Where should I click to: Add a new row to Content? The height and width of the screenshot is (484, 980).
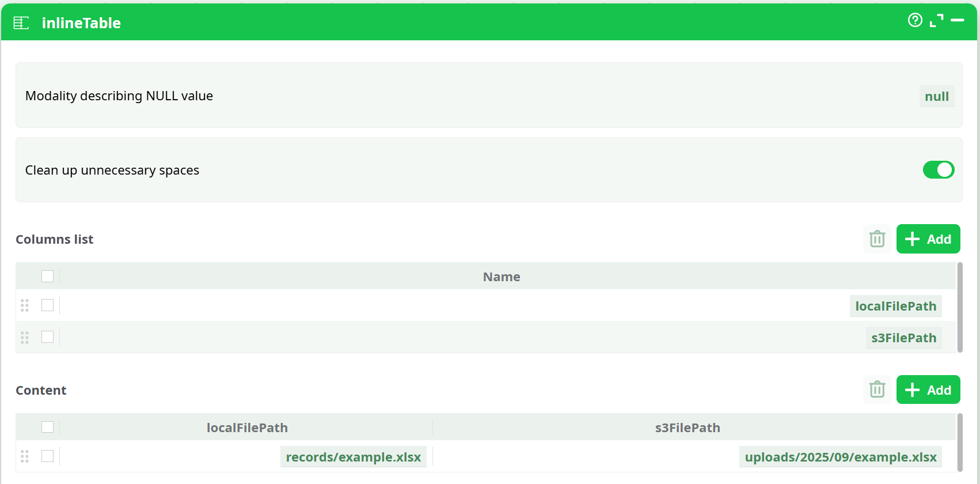[928, 390]
